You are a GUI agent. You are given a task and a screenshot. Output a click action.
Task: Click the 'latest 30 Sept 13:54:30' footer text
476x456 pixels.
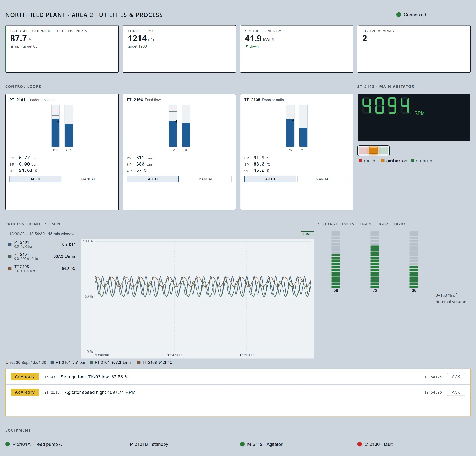click(x=26, y=363)
